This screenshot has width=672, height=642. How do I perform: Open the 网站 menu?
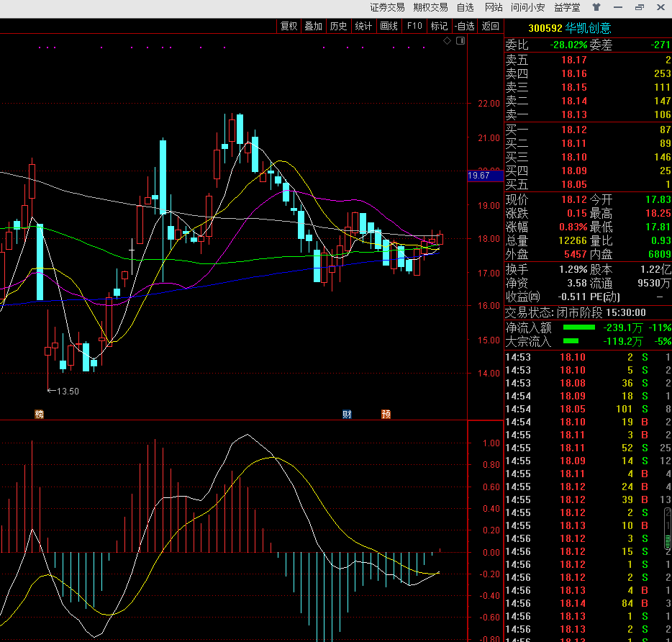(x=494, y=8)
